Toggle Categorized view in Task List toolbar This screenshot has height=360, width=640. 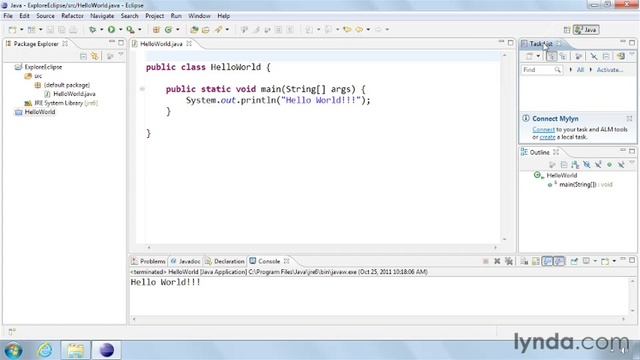click(551, 56)
